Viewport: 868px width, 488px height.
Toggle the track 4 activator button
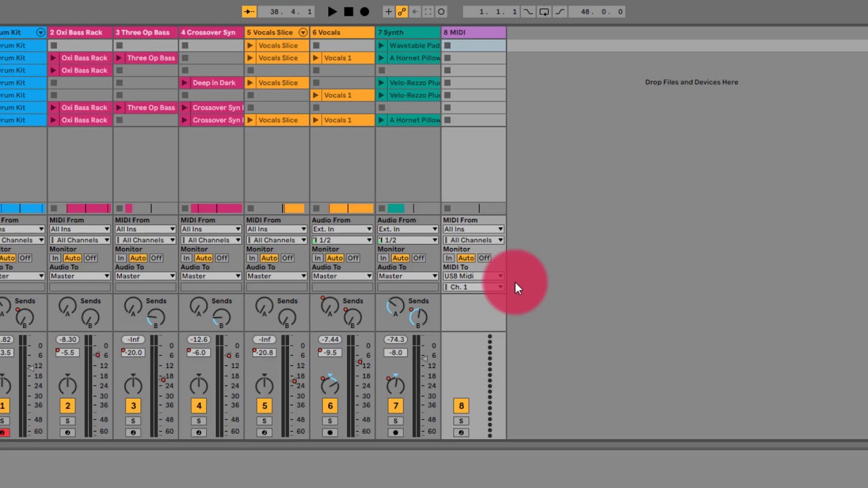199,406
